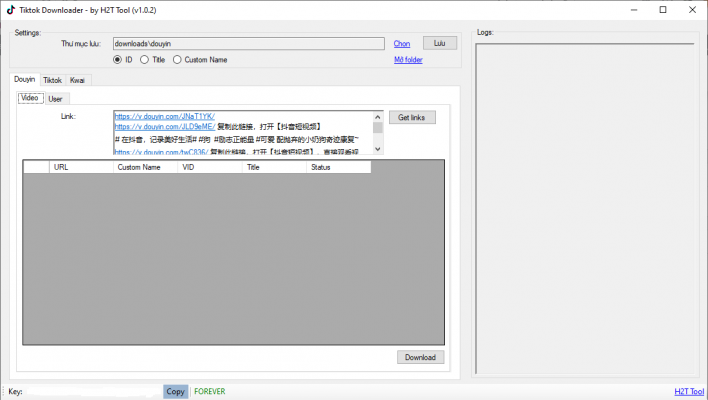Click the link box scroll up arrow
Viewport: 708px width, 400px height.
coord(378,117)
